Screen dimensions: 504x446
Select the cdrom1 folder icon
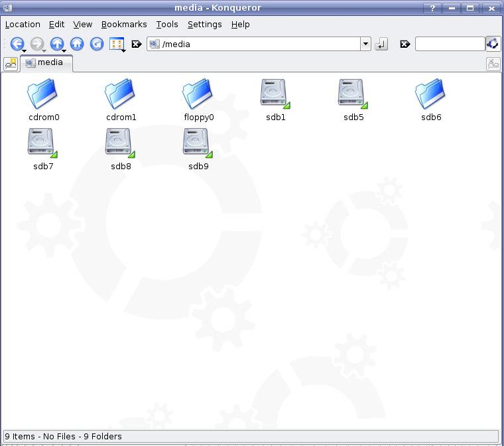point(120,94)
